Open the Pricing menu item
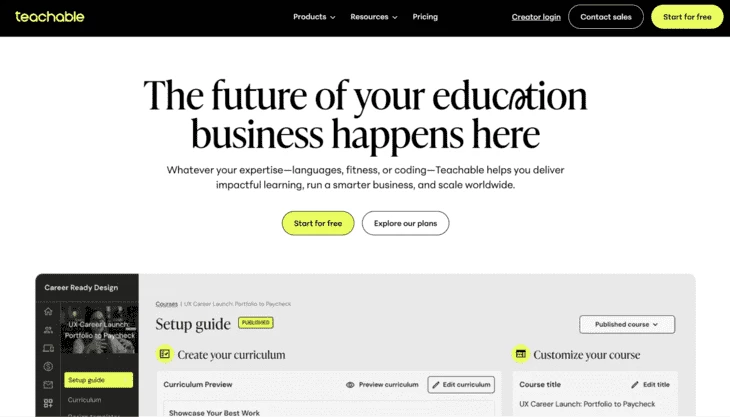 coord(425,17)
